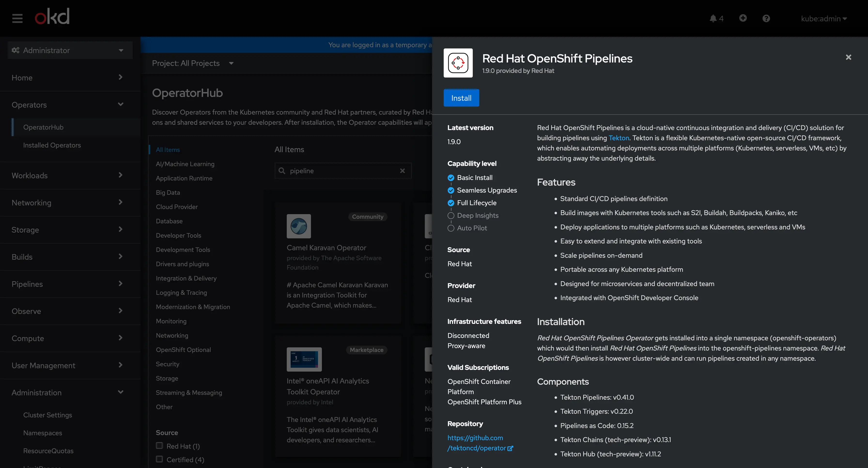
Task: Check the Red Hat (1) source filter
Action: coord(159,445)
